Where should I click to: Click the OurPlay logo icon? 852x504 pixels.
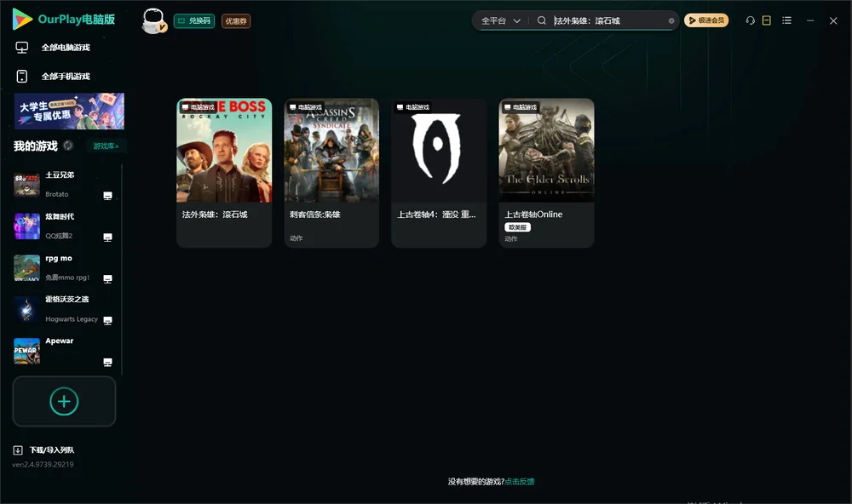coord(22,19)
